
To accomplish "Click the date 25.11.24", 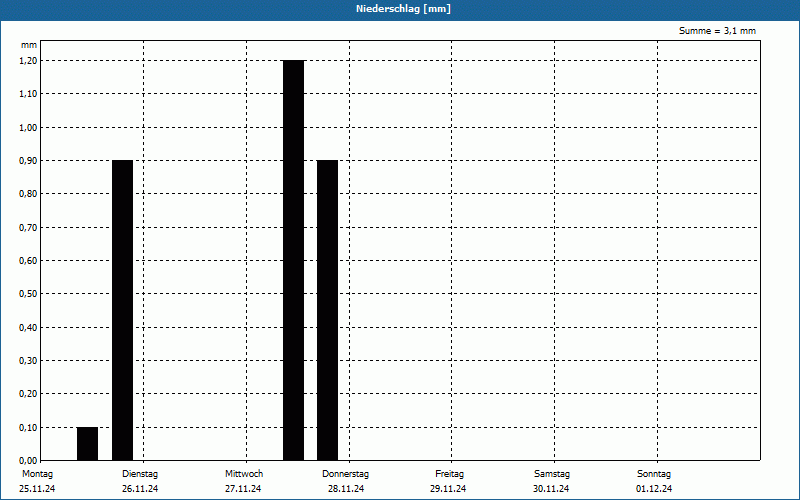I will pyautogui.click(x=37, y=489).
